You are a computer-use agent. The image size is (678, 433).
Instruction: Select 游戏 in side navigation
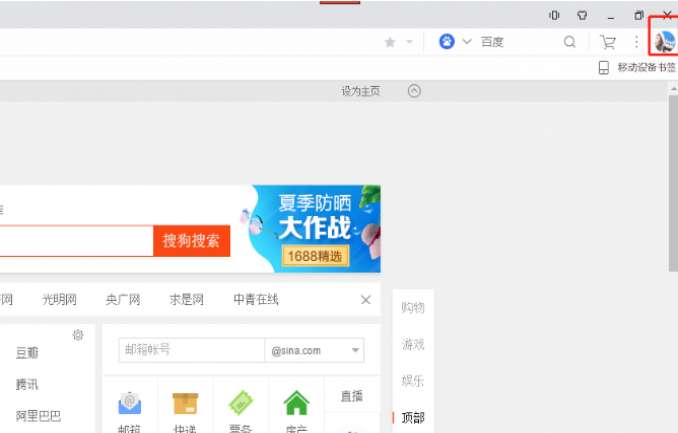click(x=413, y=344)
